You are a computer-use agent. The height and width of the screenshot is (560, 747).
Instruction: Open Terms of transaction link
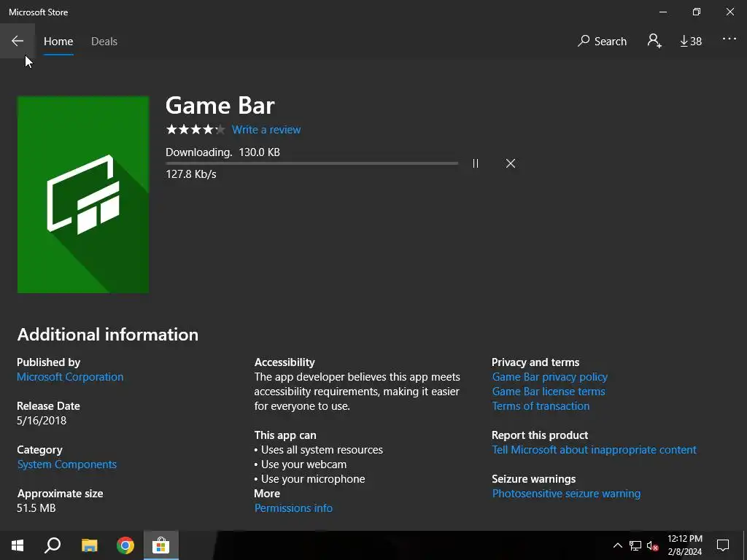click(x=541, y=406)
